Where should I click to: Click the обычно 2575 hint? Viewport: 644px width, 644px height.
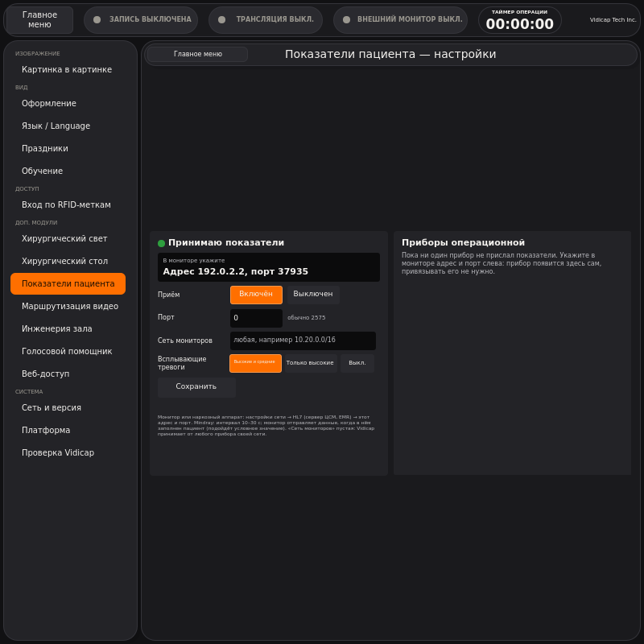pos(307,317)
